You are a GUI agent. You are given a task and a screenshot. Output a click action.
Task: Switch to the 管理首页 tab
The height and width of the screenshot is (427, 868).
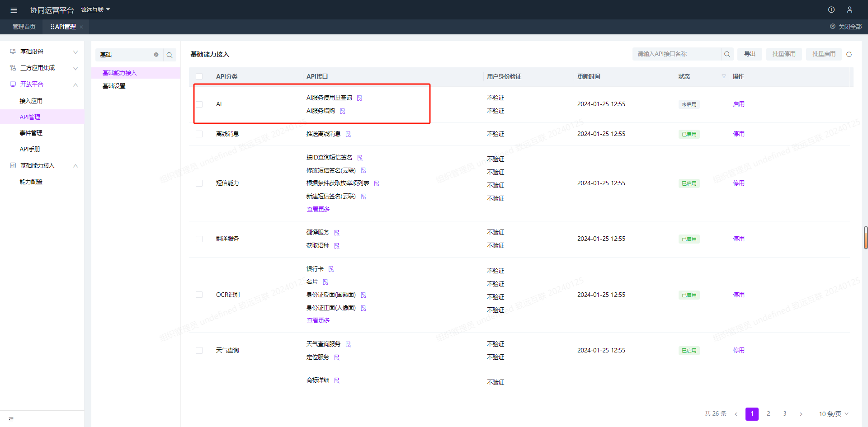coord(24,27)
